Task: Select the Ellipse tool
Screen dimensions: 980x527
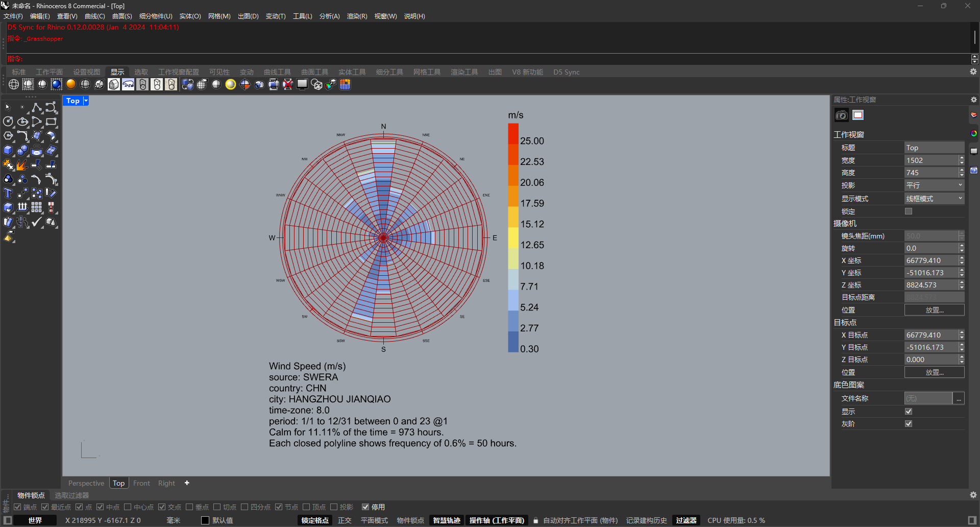Action: [22, 122]
